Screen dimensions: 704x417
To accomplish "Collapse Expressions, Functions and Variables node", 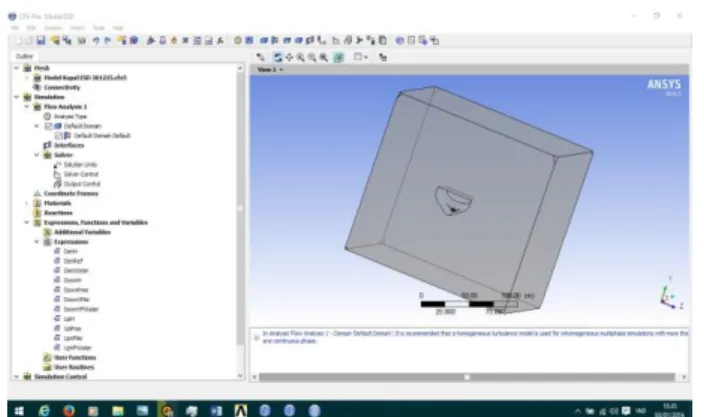I will click(x=27, y=223).
